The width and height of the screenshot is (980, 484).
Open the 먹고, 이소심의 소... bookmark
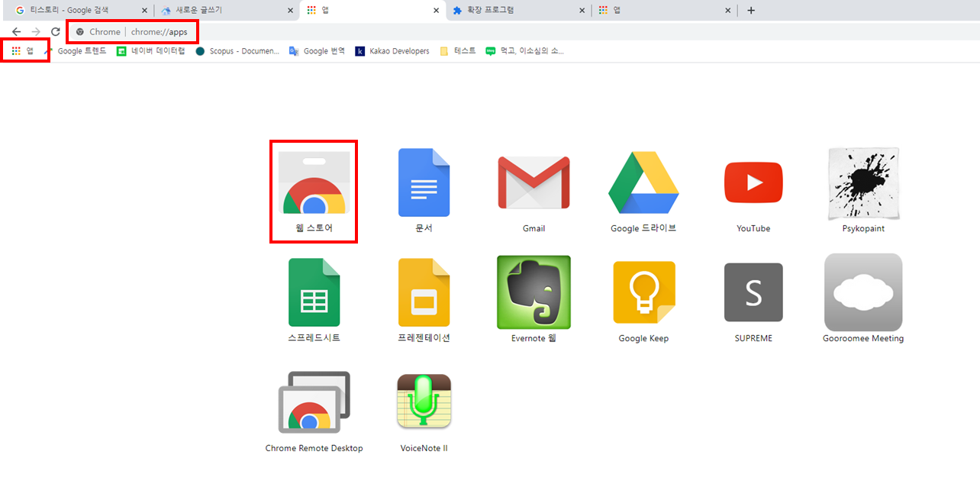click(525, 51)
